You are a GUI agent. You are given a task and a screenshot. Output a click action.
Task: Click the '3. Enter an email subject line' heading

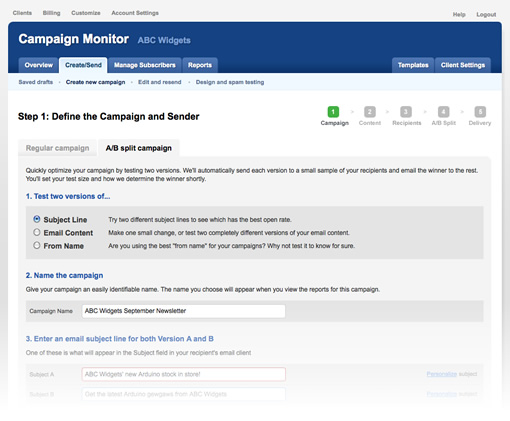[120, 339]
